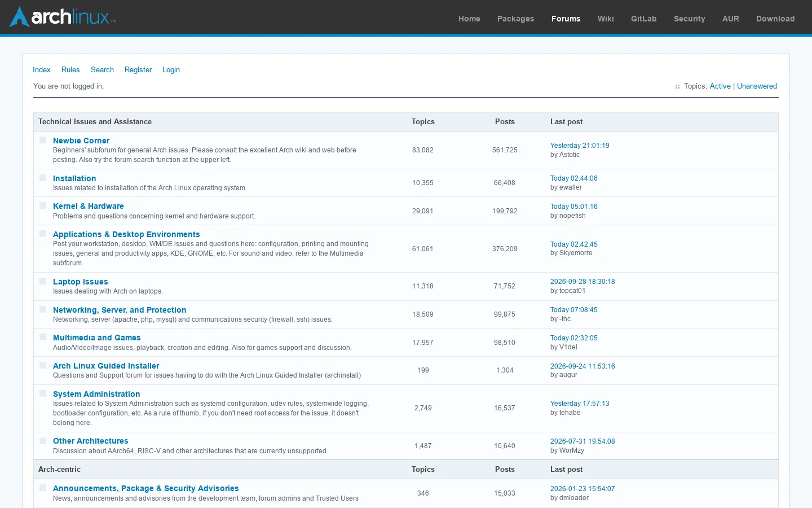Show Unanswered topics
812x508 pixels.
(x=757, y=86)
